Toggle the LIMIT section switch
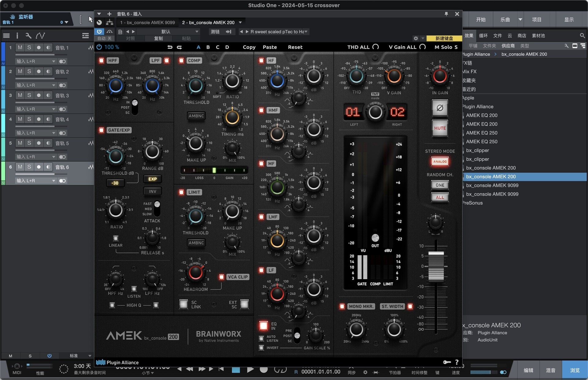Screen dimensions: 588x380 pos(181,192)
